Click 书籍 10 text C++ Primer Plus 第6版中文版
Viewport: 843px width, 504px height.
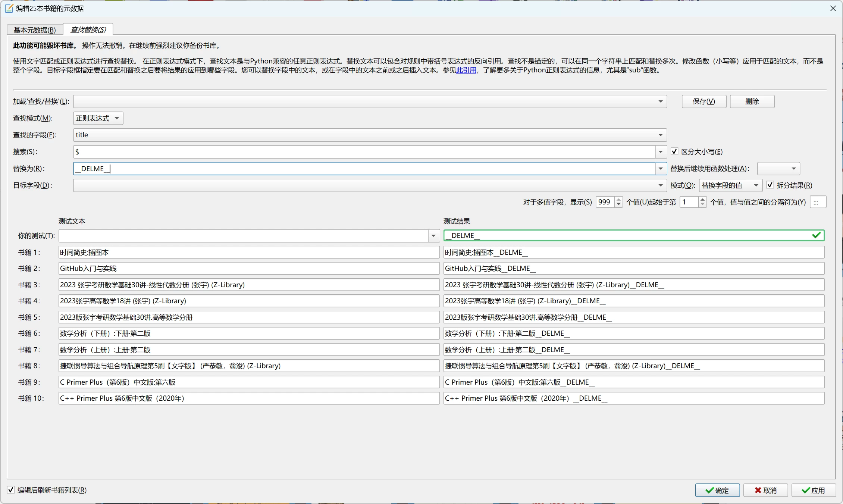pos(249,398)
